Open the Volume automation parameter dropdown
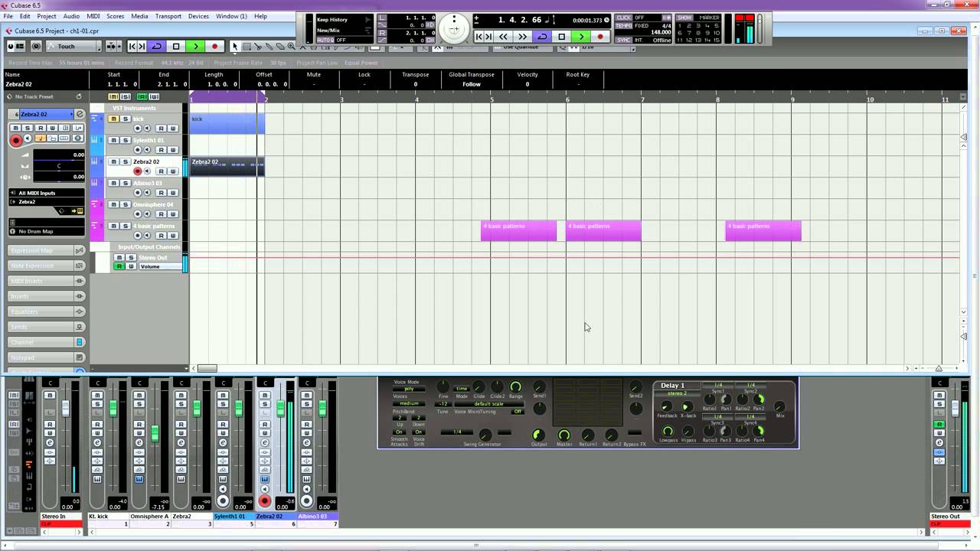The height and width of the screenshot is (551, 980). coord(159,266)
